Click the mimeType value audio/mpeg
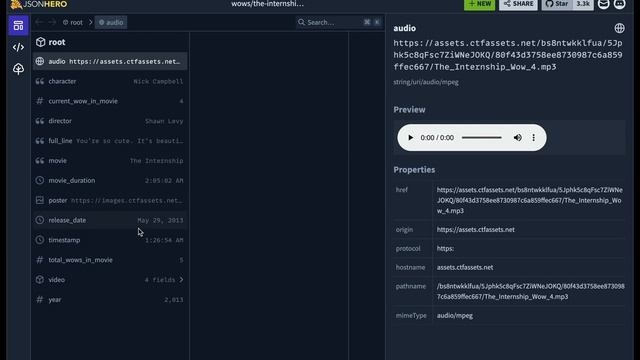Screen dimensions: 640x360 [x=455, y=316]
